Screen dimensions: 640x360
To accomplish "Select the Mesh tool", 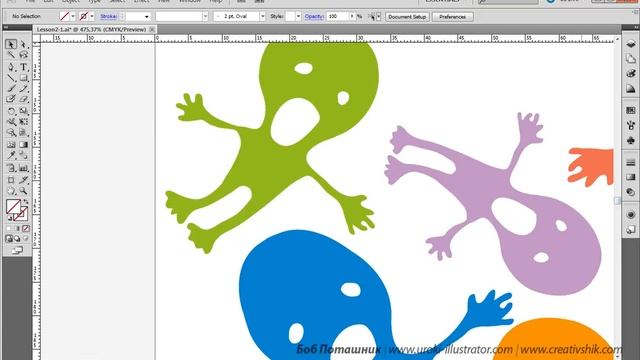I will 11,144.
